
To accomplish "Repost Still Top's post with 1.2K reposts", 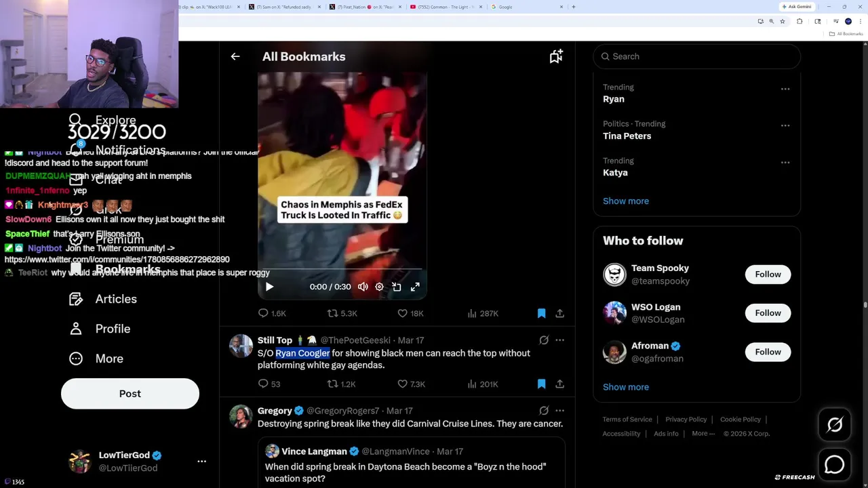I will (341, 384).
